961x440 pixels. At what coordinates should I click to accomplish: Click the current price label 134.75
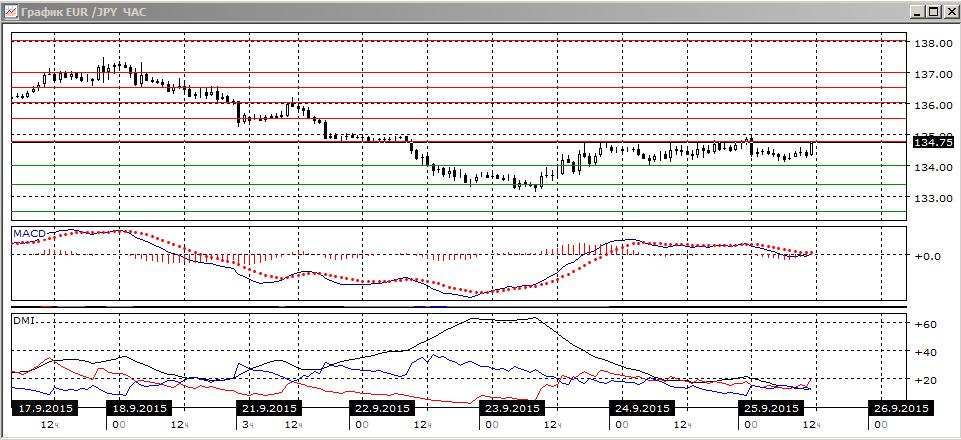(x=932, y=142)
